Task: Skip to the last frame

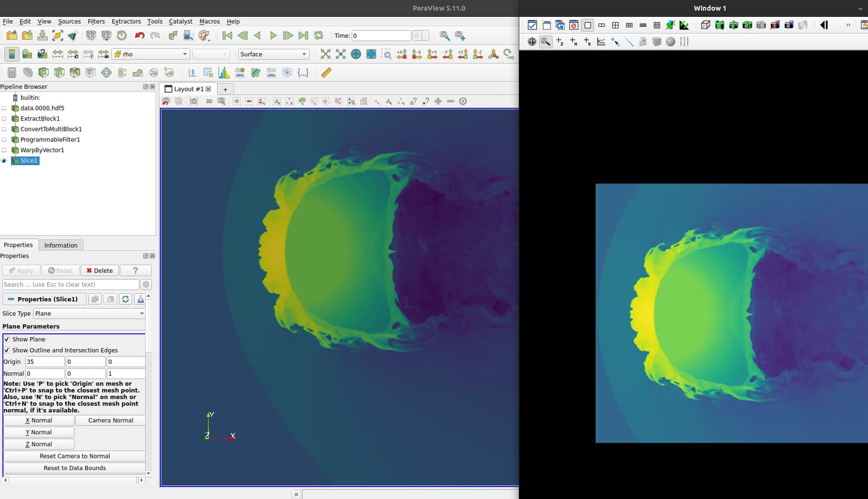Action: pyautogui.click(x=303, y=36)
